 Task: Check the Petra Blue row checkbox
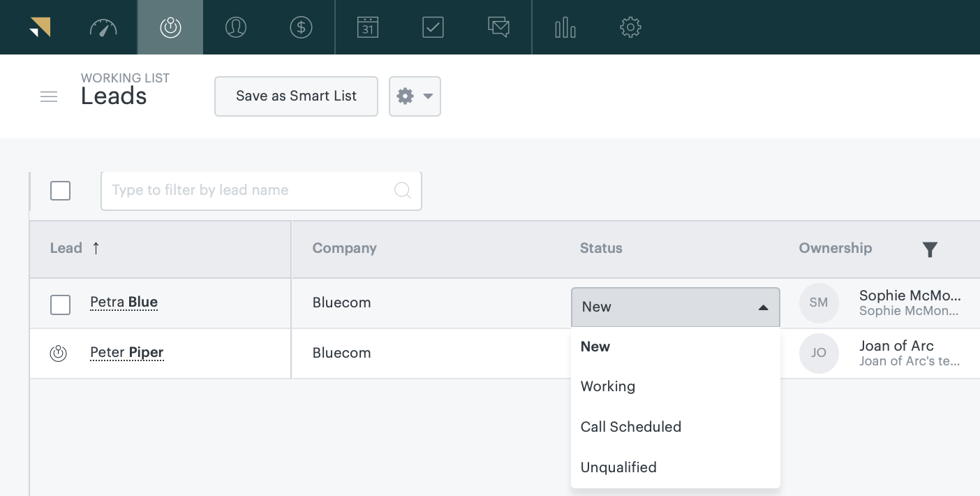(61, 305)
